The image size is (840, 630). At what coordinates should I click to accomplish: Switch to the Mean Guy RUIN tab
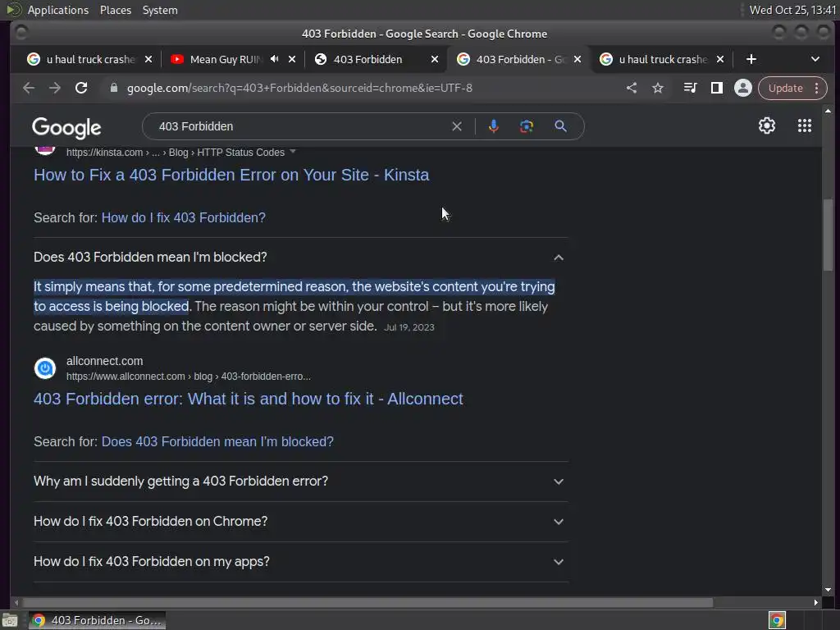click(225, 59)
